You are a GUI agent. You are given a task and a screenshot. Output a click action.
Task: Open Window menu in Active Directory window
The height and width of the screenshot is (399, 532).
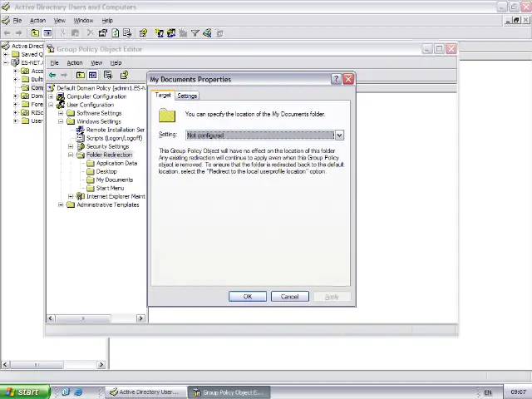click(x=83, y=20)
